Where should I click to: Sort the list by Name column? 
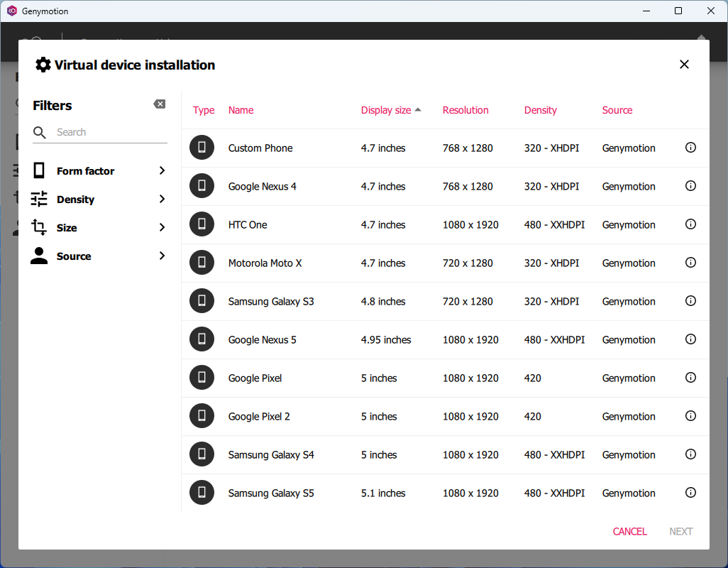[x=241, y=110]
